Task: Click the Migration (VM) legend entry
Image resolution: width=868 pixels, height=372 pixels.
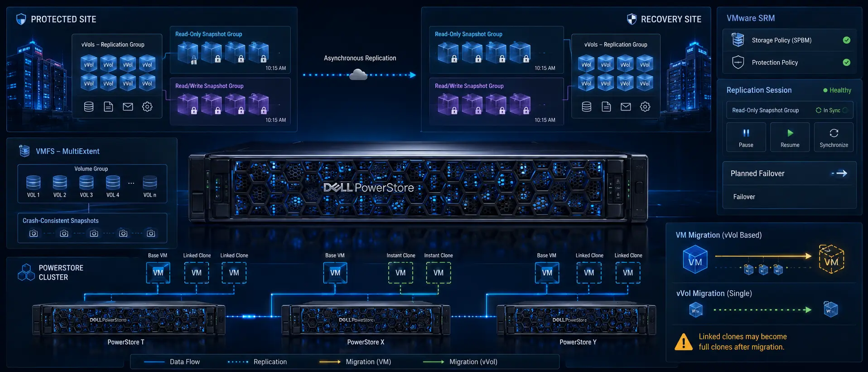Action: pyautogui.click(x=355, y=362)
